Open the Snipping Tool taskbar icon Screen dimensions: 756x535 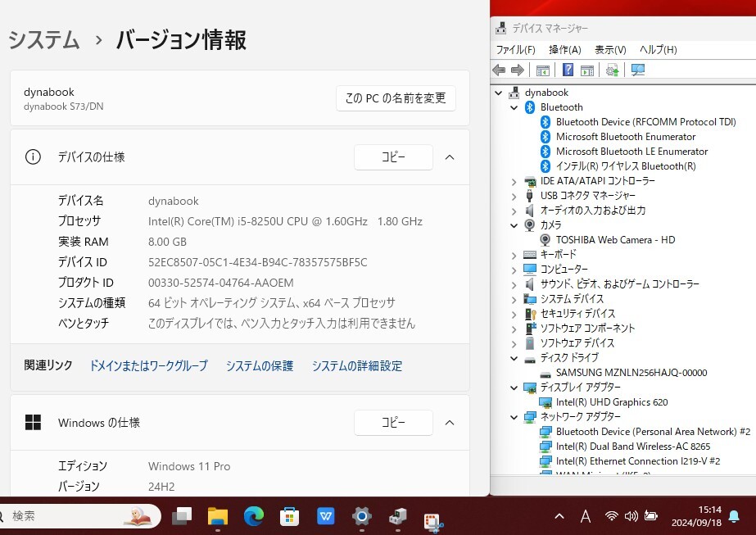coord(433,523)
